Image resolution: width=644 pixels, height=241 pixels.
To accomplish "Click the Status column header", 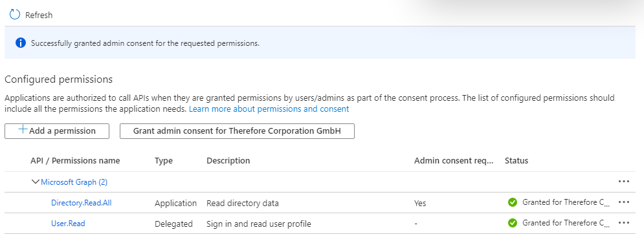I will tap(516, 161).
